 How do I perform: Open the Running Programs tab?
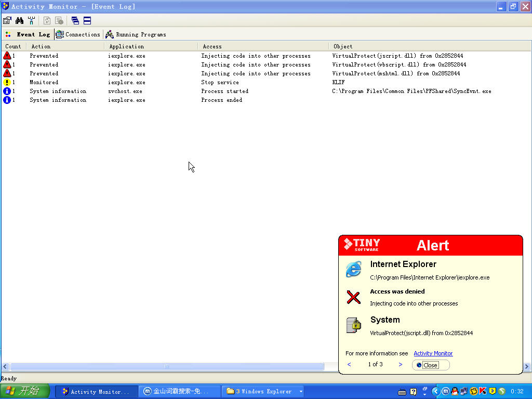click(136, 34)
